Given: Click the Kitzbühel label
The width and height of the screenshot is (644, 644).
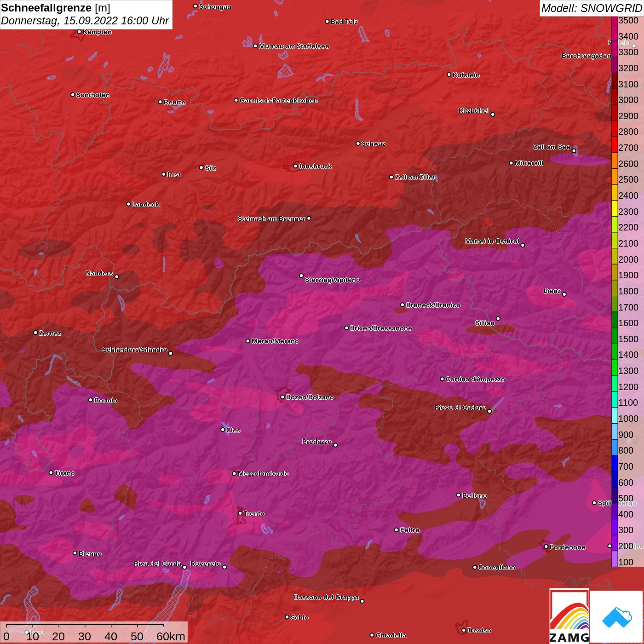Looking at the screenshot, I should coord(474,110).
